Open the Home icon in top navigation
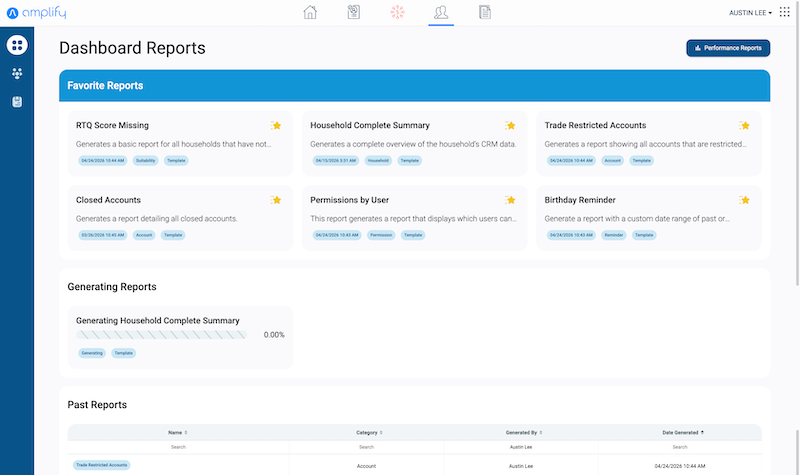This screenshot has height=475, width=800. point(310,12)
